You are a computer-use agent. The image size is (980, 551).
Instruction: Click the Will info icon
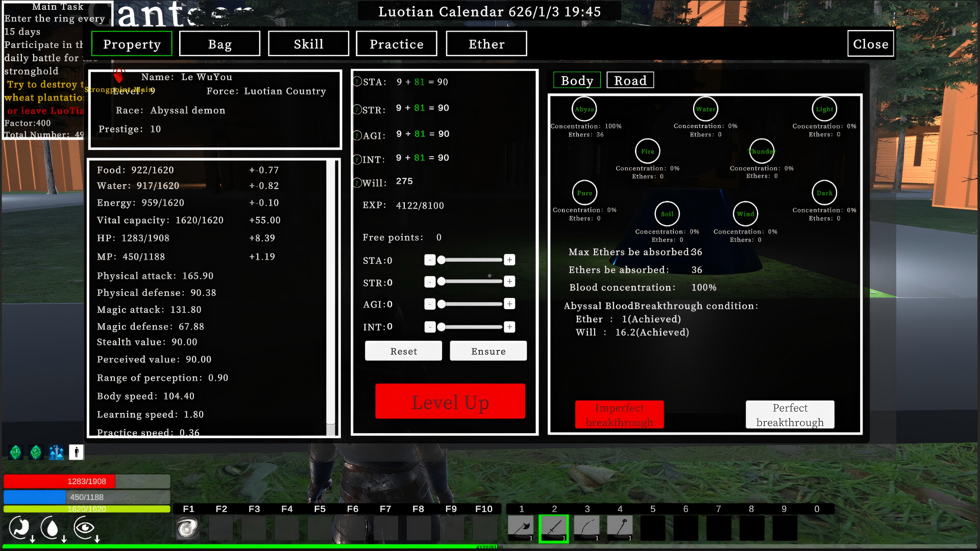357,183
